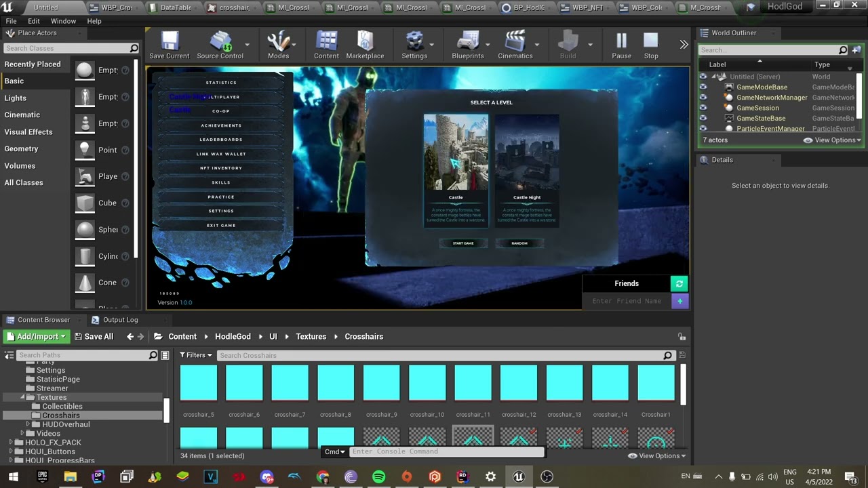Viewport: 868px width, 488px height.
Task: Toggle visibility of GameSession actor
Action: click(x=703, y=108)
